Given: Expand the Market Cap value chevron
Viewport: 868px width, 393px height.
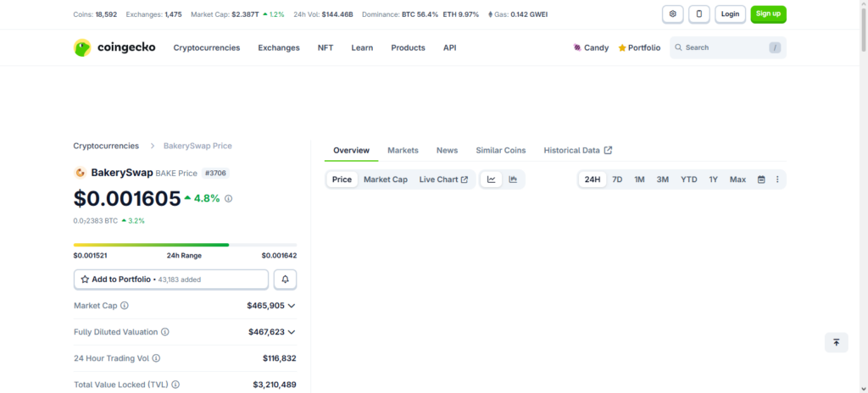Looking at the screenshot, I should [x=292, y=306].
